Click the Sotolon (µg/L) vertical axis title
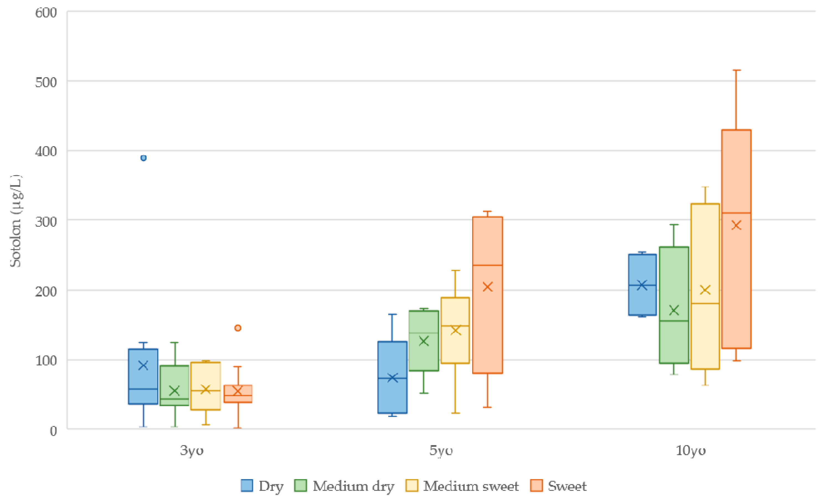 point(16,221)
